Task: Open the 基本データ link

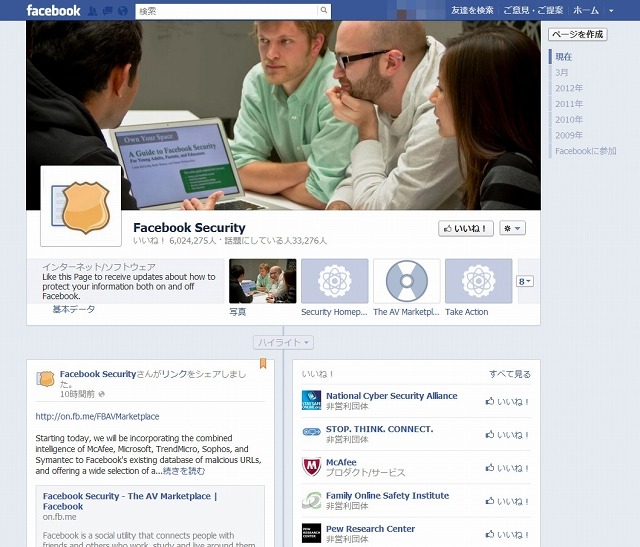Action: click(x=74, y=309)
